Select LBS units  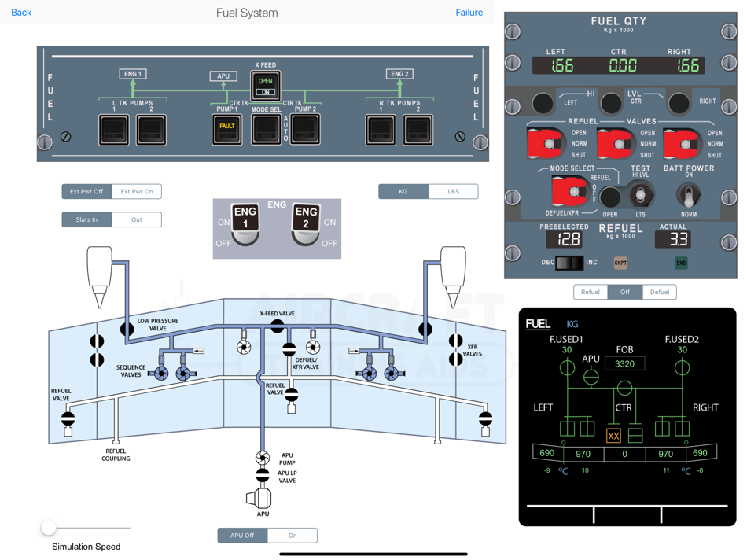click(453, 191)
